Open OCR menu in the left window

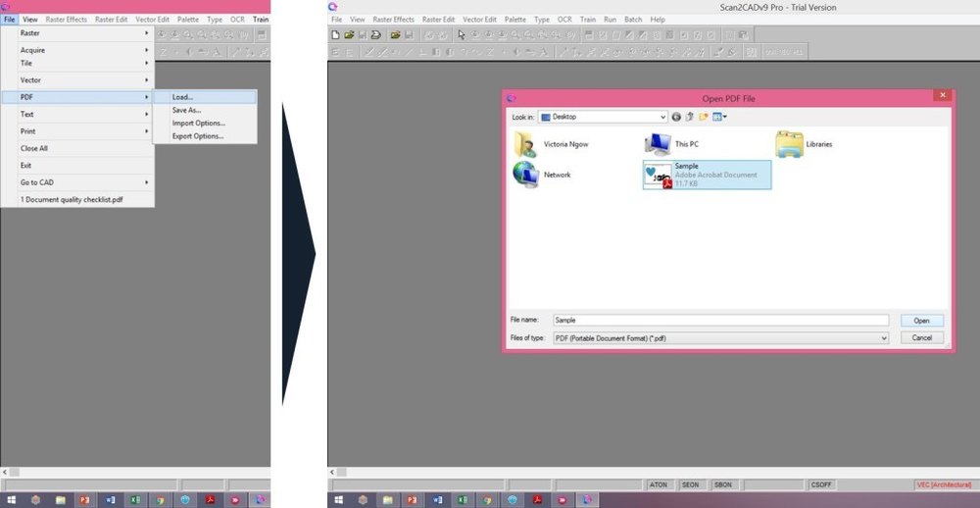pos(237,20)
